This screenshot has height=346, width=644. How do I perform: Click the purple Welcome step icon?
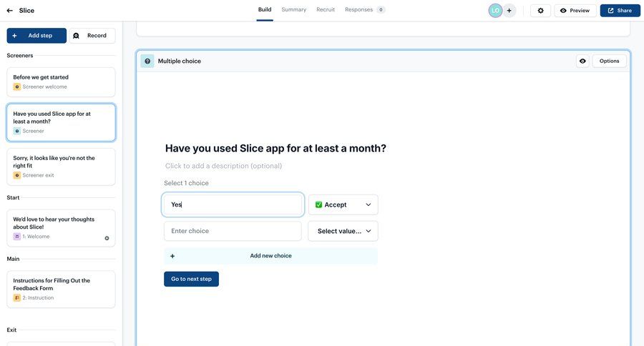pyautogui.click(x=17, y=237)
